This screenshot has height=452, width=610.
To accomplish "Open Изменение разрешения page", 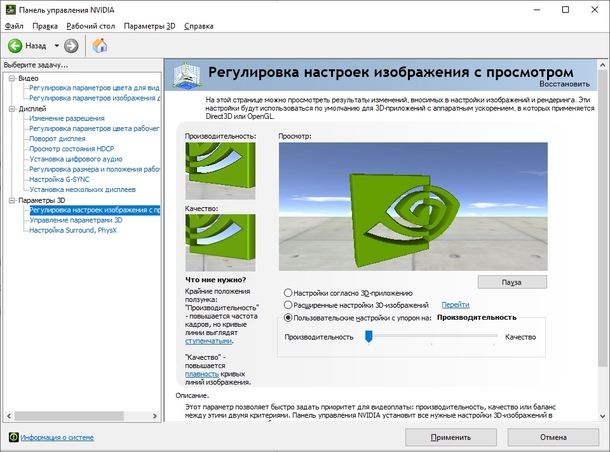I will click(x=67, y=118).
